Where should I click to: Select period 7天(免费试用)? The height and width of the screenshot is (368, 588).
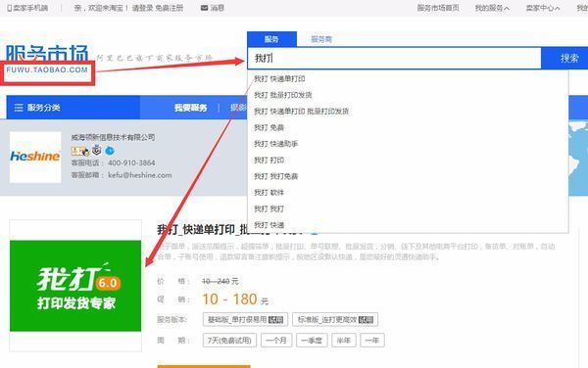pos(229,341)
